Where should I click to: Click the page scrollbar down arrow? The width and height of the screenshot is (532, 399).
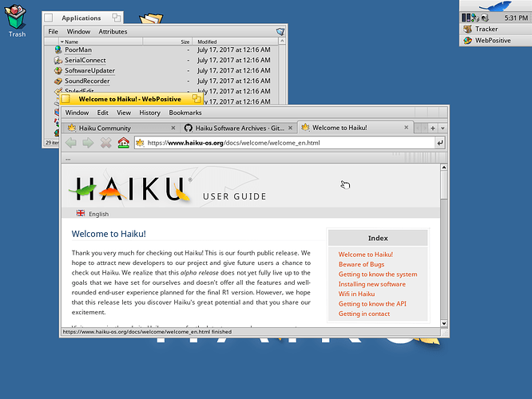pyautogui.click(x=444, y=323)
